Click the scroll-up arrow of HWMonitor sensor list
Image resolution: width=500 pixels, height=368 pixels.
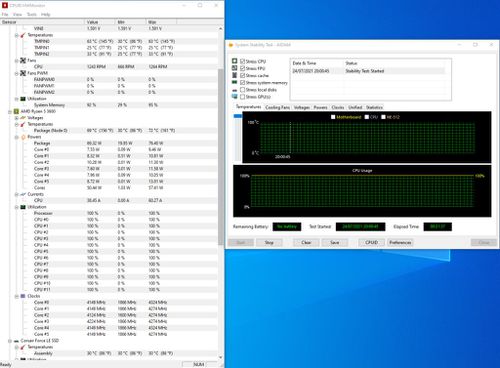pyautogui.click(x=220, y=29)
